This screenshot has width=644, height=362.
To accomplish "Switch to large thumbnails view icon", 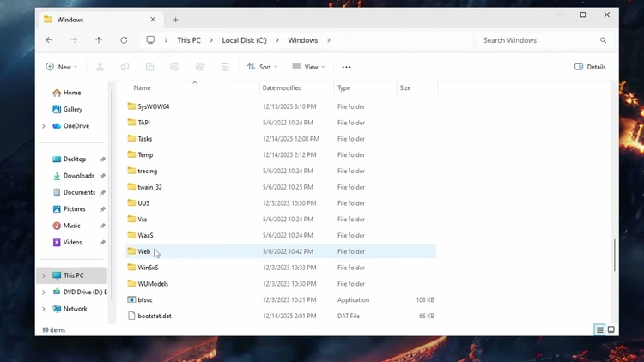I will click(x=611, y=329).
